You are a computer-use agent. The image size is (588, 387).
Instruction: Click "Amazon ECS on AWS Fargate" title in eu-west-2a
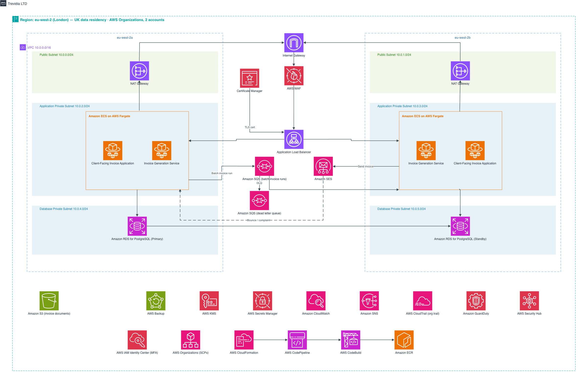[109, 116]
